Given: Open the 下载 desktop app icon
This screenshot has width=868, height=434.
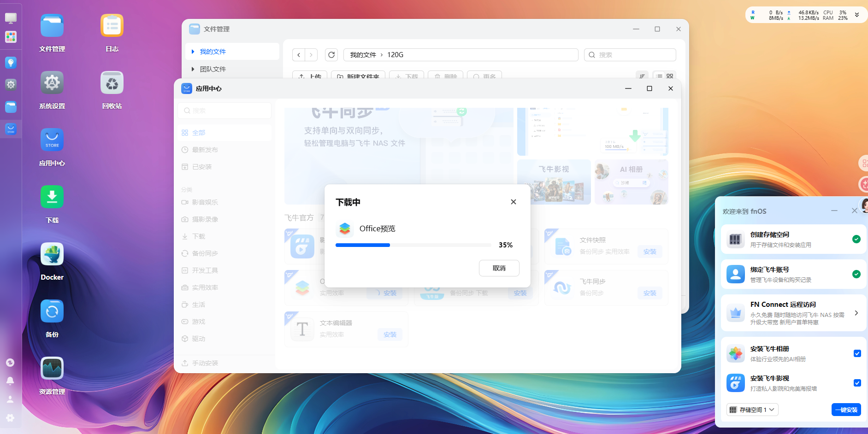Looking at the screenshot, I should coord(52,197).
